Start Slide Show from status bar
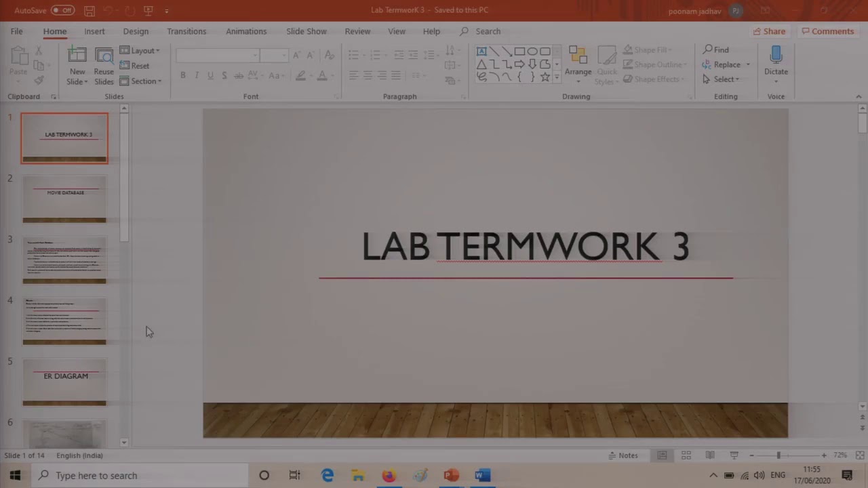This screenshot has width=868, height=488. click(734, 455)
